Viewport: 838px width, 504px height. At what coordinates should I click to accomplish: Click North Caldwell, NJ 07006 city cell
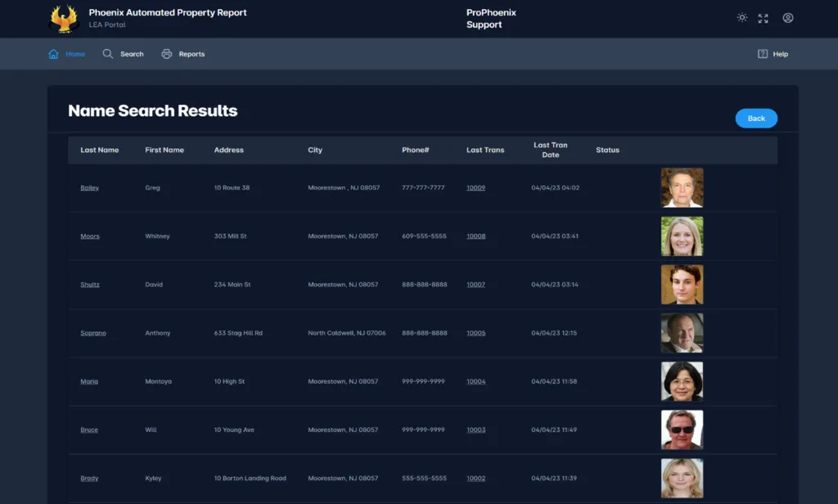coord(347,333)
